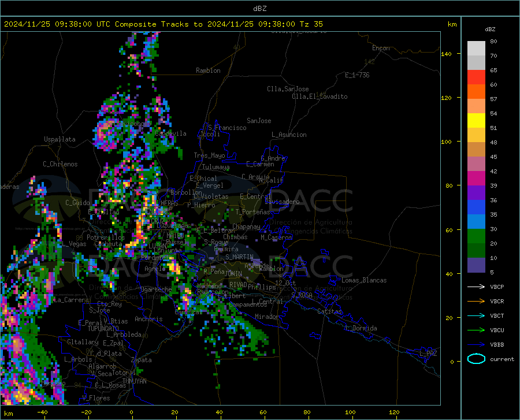Select the royal blue swatch between 36 and 35
This screenshot has height=420, width=520.
point(476,207)
